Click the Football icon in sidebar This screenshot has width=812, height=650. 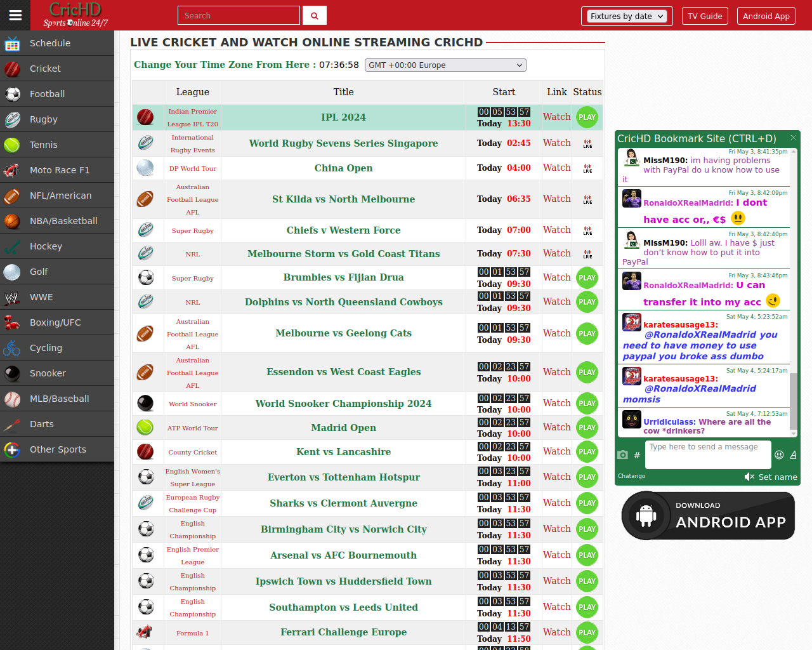[x=13, y=94]
